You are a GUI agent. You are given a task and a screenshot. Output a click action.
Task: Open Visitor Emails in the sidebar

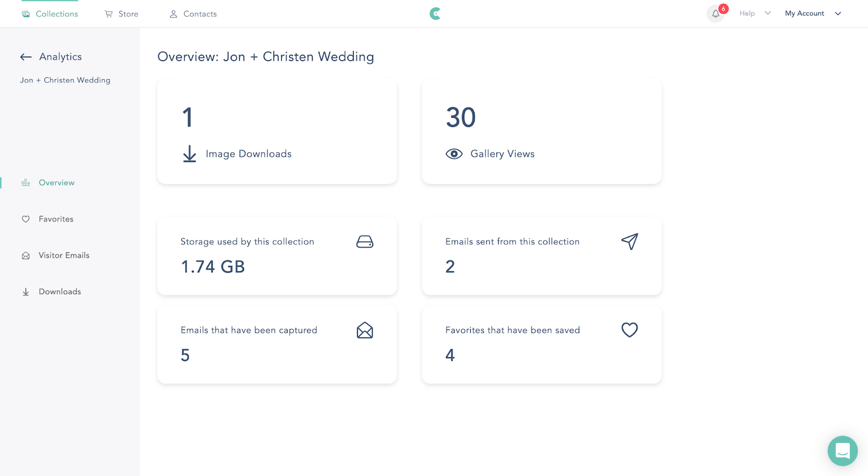(x=64, y=256)
